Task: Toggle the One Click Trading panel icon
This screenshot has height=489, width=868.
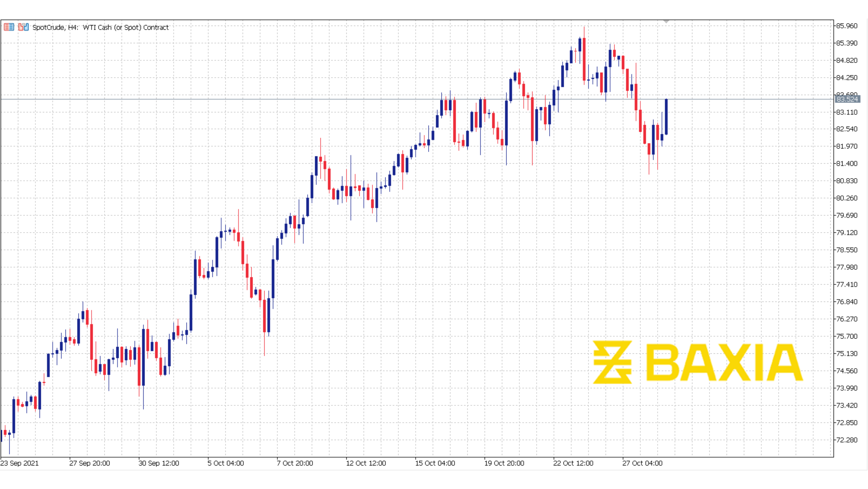Action: (23, 27)
